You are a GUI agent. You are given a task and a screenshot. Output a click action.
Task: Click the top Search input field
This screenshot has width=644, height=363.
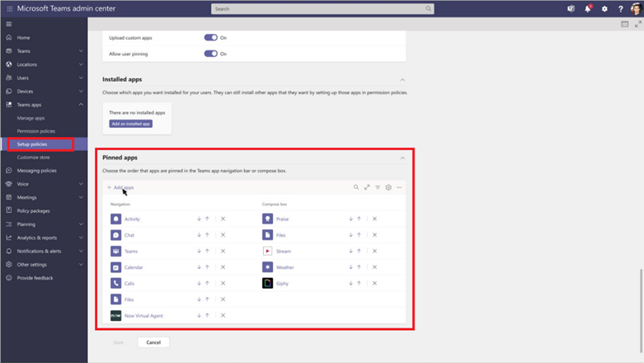tap(322, 8)
